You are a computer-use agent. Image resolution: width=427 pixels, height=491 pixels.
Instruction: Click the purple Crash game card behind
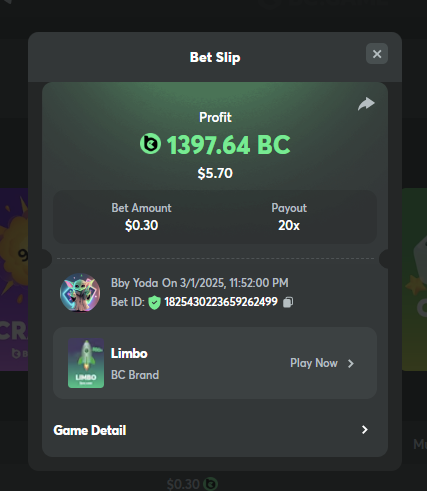14,279
